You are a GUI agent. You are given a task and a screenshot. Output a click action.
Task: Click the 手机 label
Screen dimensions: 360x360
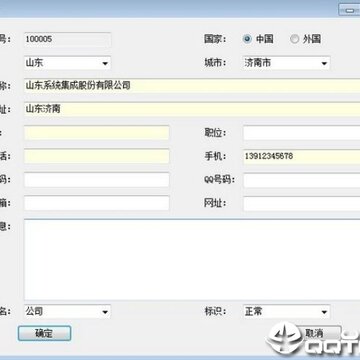tap(215, 156)
